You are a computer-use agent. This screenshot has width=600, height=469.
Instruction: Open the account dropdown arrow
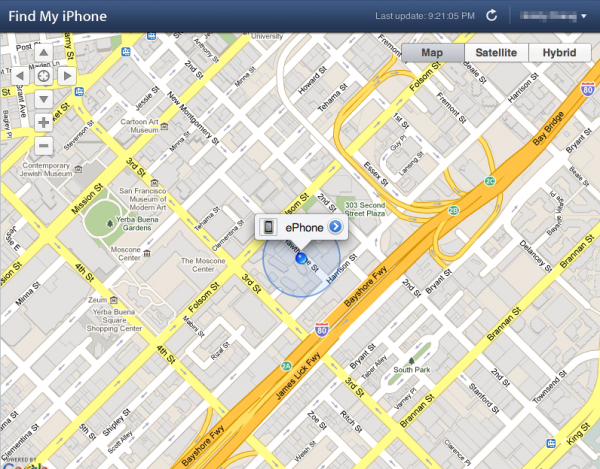pyautogui.click(x=584, y=16)
